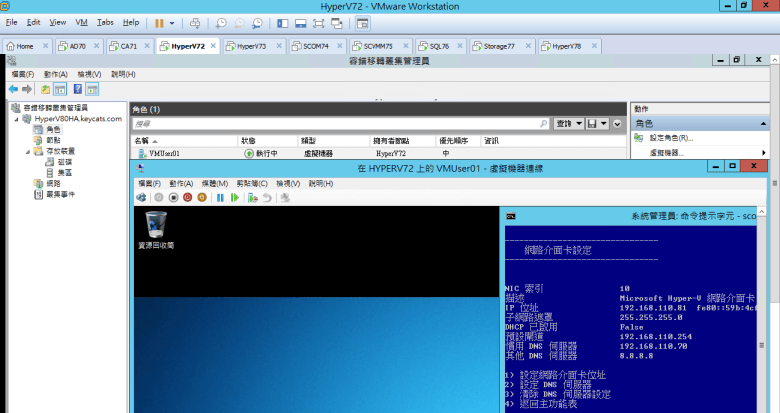780x413 pixels.
Task: Click the VMware take snapshot icon
Action: tap(221, 22)
